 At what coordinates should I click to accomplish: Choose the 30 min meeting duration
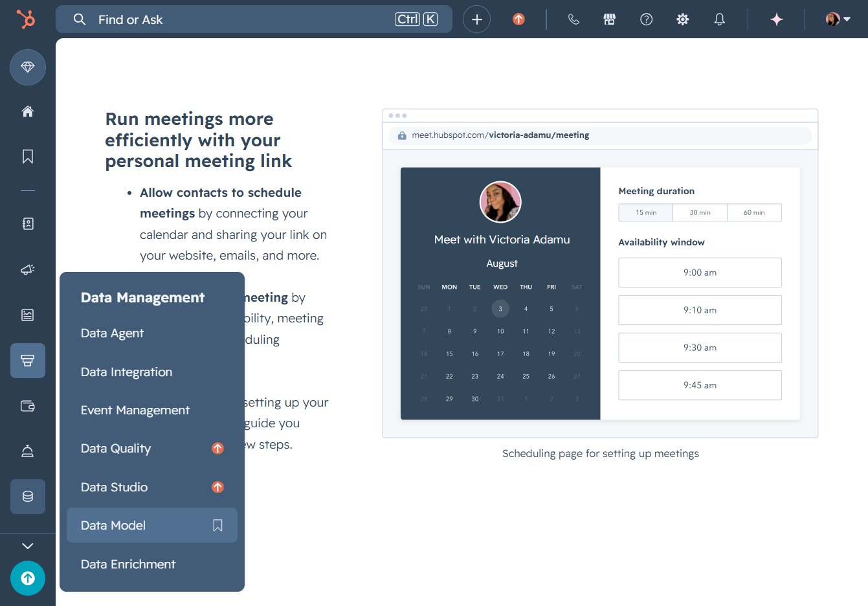click(700, 212)
